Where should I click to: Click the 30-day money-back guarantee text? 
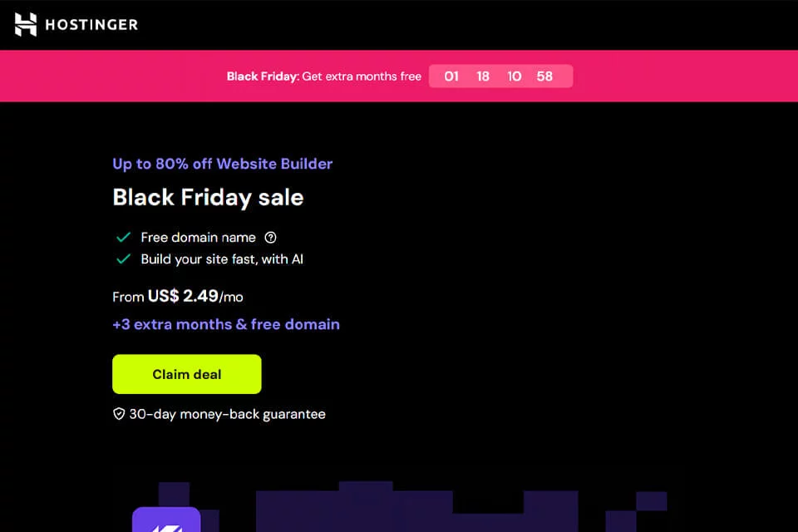228,415
